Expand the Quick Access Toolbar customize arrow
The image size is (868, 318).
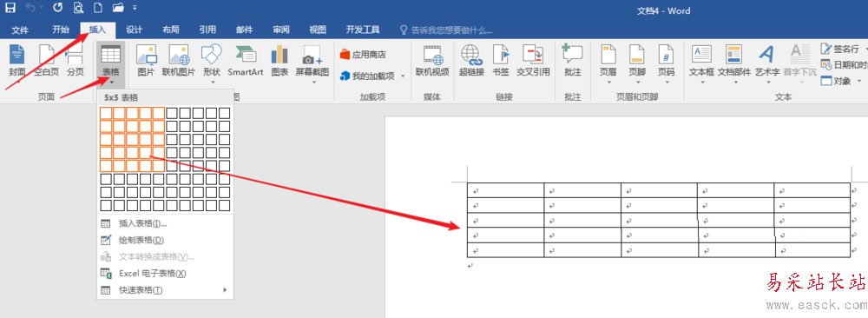(135, 9)
